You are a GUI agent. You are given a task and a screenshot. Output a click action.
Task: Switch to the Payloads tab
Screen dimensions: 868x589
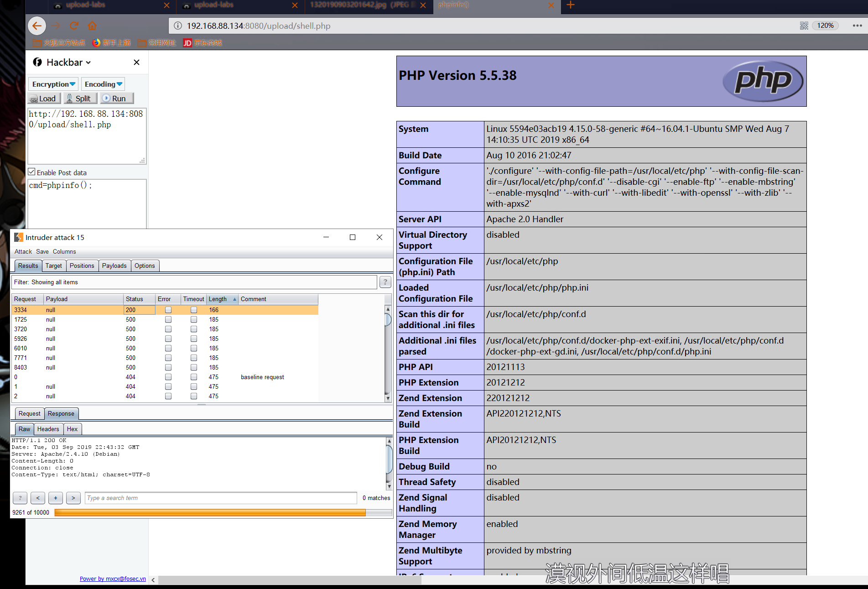[114, 266]
